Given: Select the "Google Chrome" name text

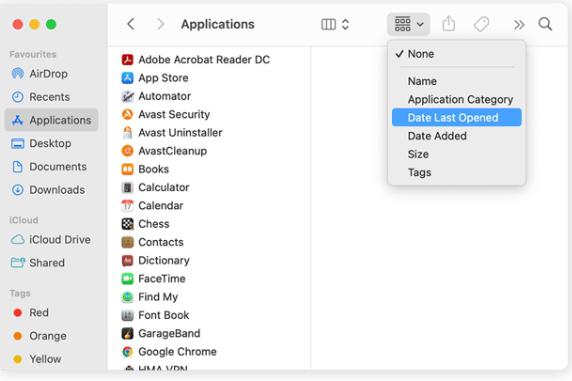Looking at the screenshot, I should pyautogui.click(x=177, y=351).
